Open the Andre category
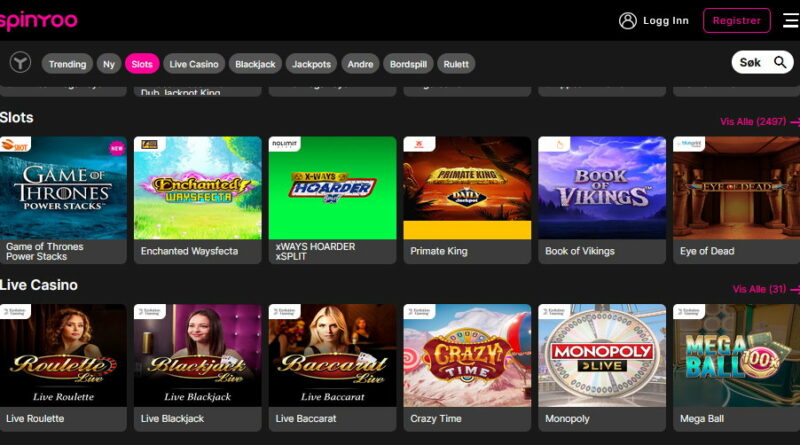 click(x=360, y=64)
